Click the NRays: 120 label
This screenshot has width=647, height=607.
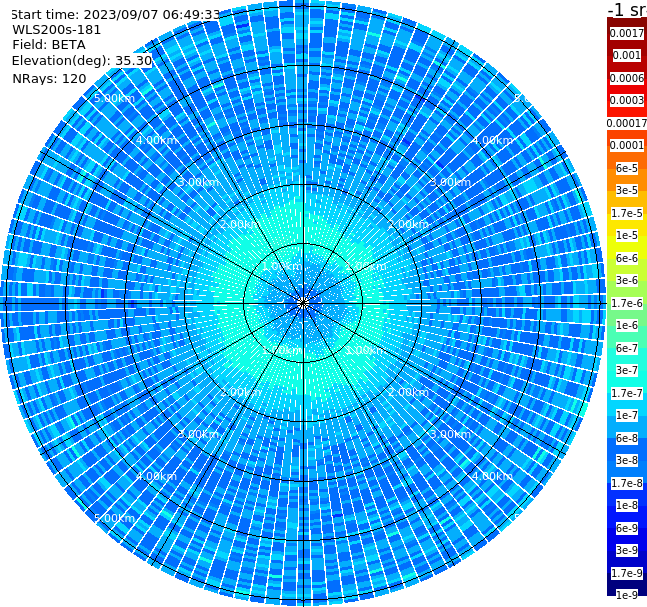click(x=49, y=78)
